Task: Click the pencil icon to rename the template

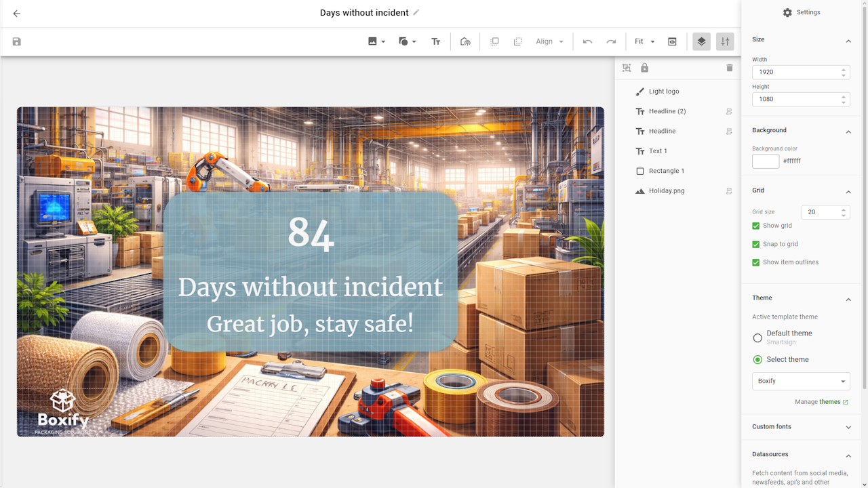Action: pyautogui.click(x=416, y=12)
